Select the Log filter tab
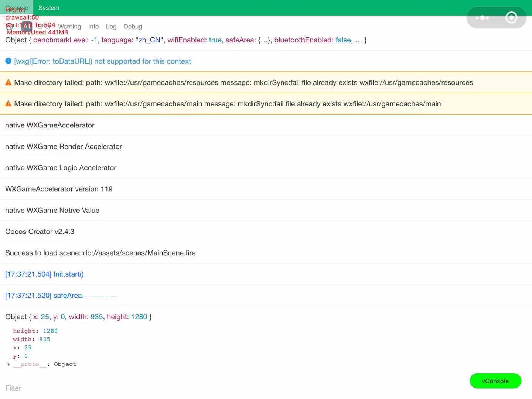This screenshot has height=399, width=532. tap(111, 27)
